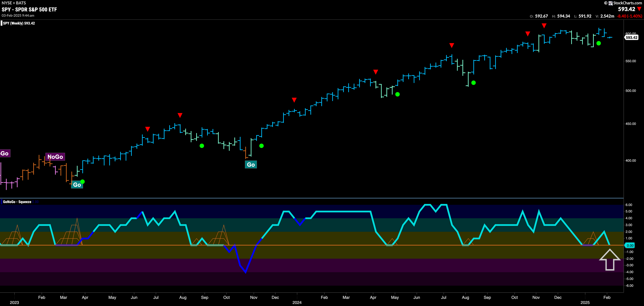This screenshot has height=306, width=644.
Task: Click the red down arrow beside the 593.42 price
Action: coord(640,9)
